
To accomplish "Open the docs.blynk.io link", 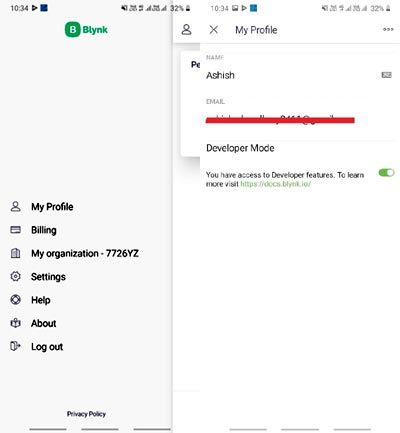I will 276,184.
